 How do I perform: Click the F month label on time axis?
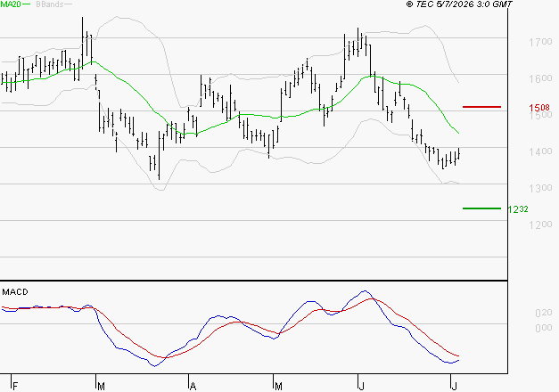click(15, 386)
